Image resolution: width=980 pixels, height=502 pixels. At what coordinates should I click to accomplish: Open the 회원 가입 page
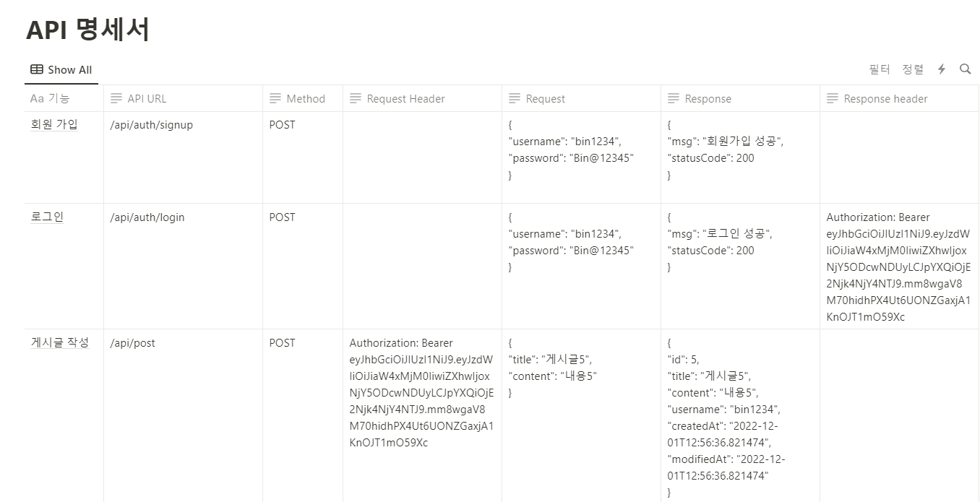click(54, 124)
